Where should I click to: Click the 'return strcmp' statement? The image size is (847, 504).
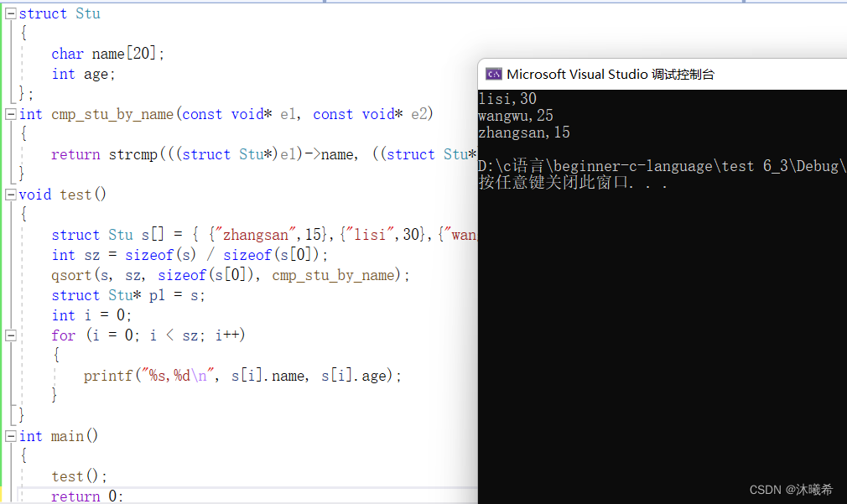coord(264,154)
